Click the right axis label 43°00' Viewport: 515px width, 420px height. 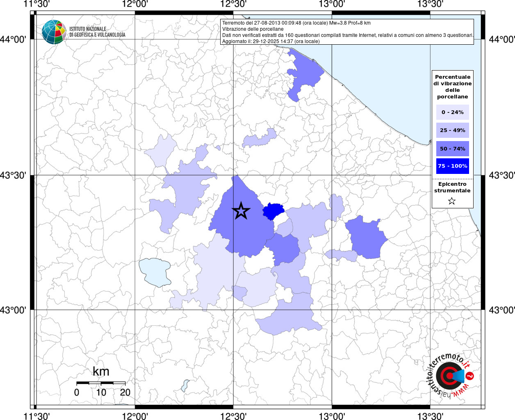coord(502,310)
